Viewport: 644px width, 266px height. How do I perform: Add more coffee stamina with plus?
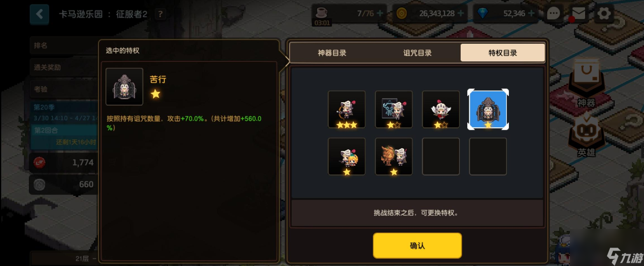coord(380,13)
